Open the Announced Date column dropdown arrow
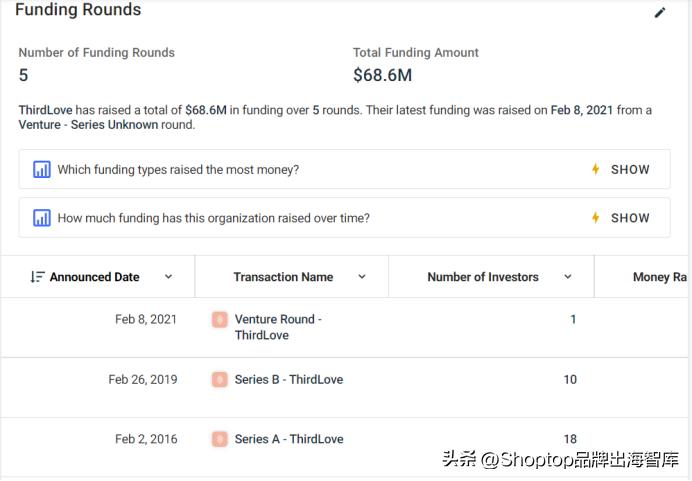Image resolution: width=692 pixels, height=481 pixels. 168,277
